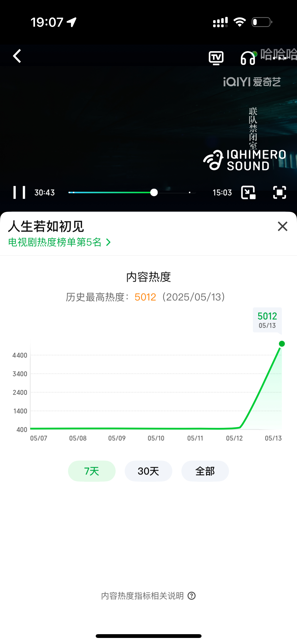Image resolution: width=297 pixels, height=644 pixels.
Task: Select the 05/13 data point on chart
Action: (282, 344)
